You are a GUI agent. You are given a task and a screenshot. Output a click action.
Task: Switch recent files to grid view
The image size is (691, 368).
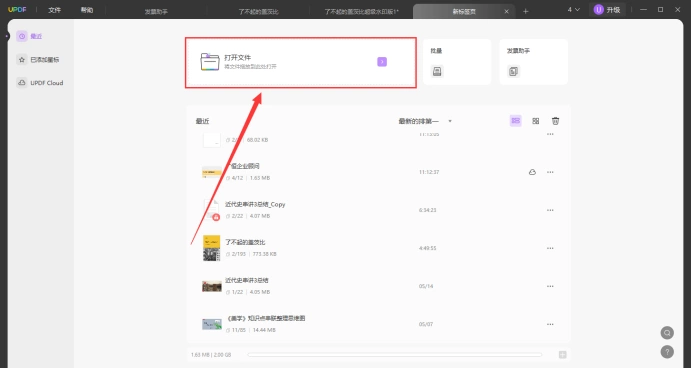[535, 121]
